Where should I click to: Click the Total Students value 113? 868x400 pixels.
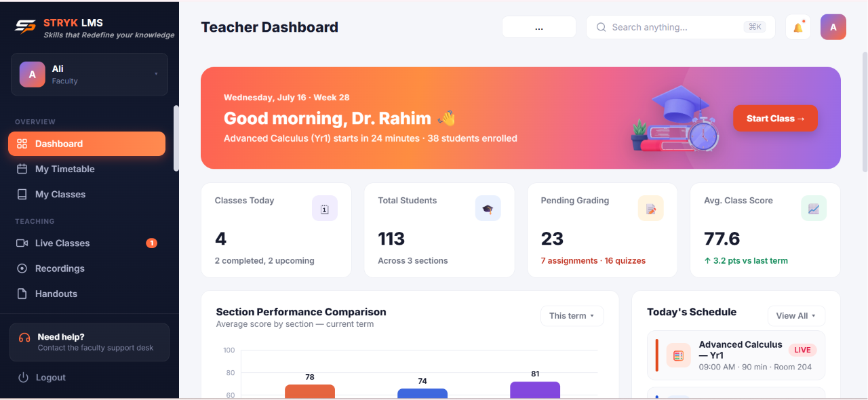point(391,239)
